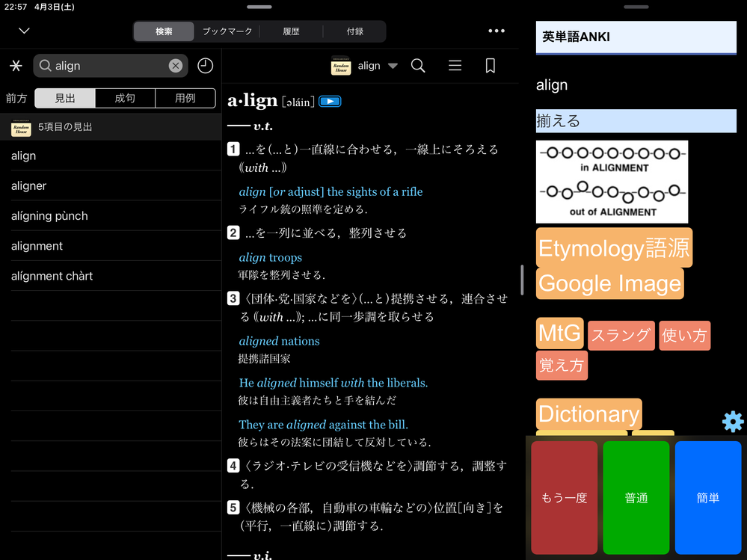747x560 pixels.
Task: Open the 付録 tab
Action: pos(354,31)
